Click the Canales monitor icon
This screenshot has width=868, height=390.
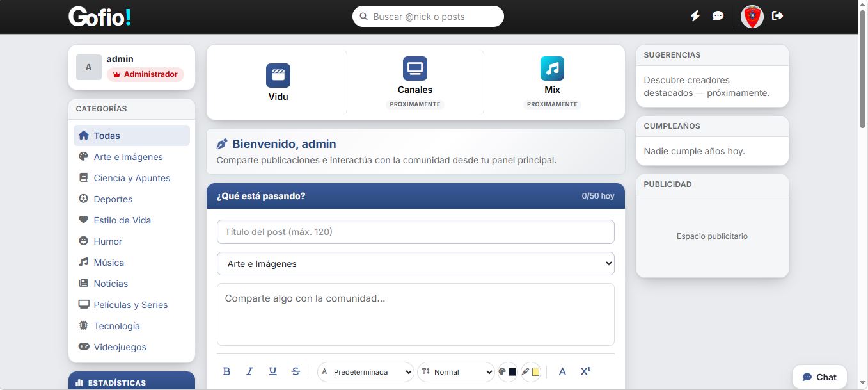point(415,69)
